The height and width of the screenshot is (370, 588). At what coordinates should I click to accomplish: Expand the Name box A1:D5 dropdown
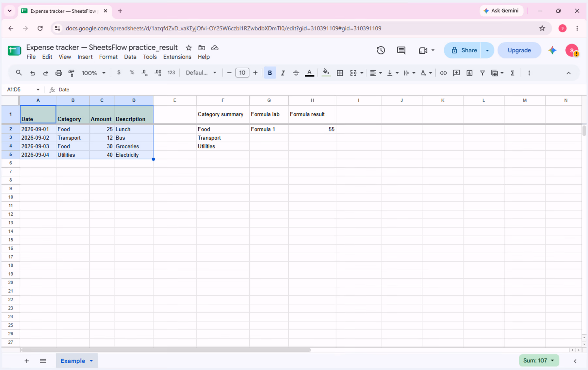click(x=38, y=90)
